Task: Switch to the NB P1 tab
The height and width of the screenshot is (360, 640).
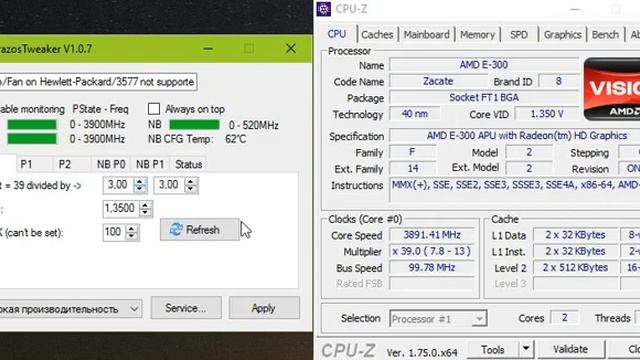Action: pos(150,164)
